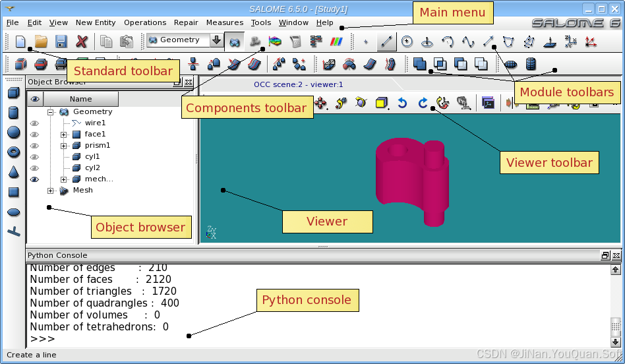This screenshot has width=625, height=364.
Task: Click the eye column header in Object Browser
Action: [x=35, y=99]
